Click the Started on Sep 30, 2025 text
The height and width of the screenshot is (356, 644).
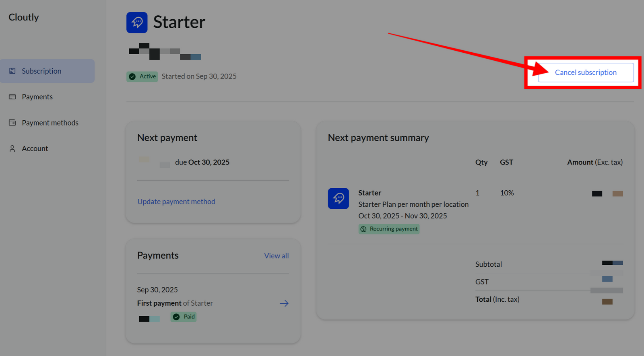pos(199,76)
